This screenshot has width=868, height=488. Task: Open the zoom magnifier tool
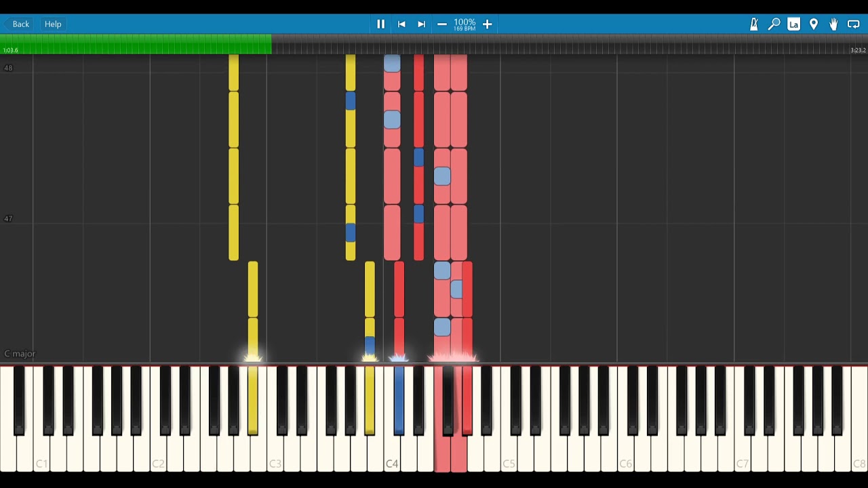774,24
